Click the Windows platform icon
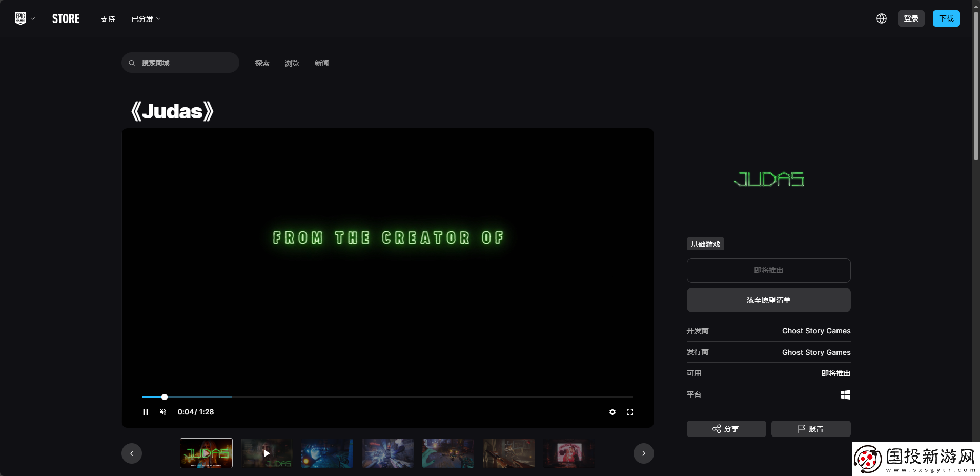This screenshot has width=980, height=476. click(x=846, y=394)
